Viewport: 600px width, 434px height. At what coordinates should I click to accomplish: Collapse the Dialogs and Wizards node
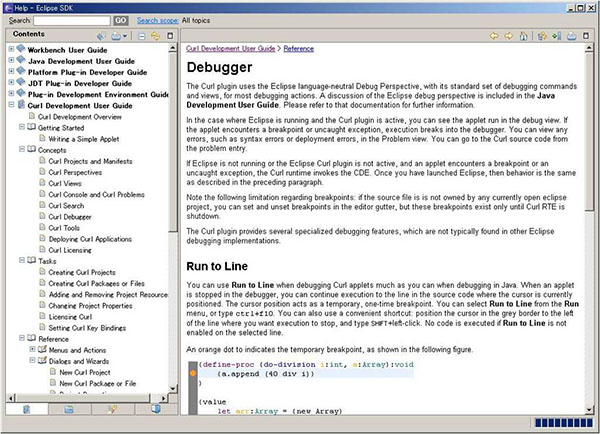coord(33,360)
